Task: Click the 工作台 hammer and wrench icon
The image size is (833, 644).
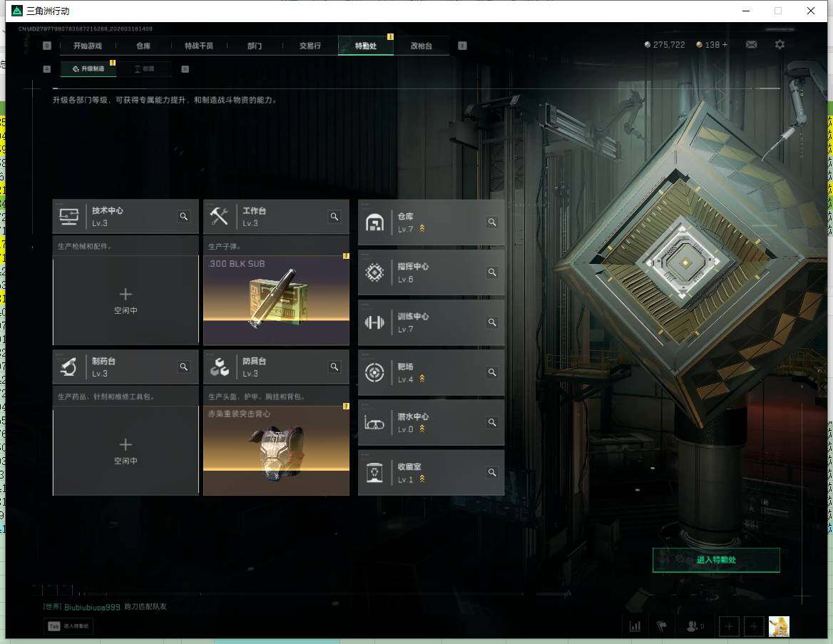Action: click(219, 216)
